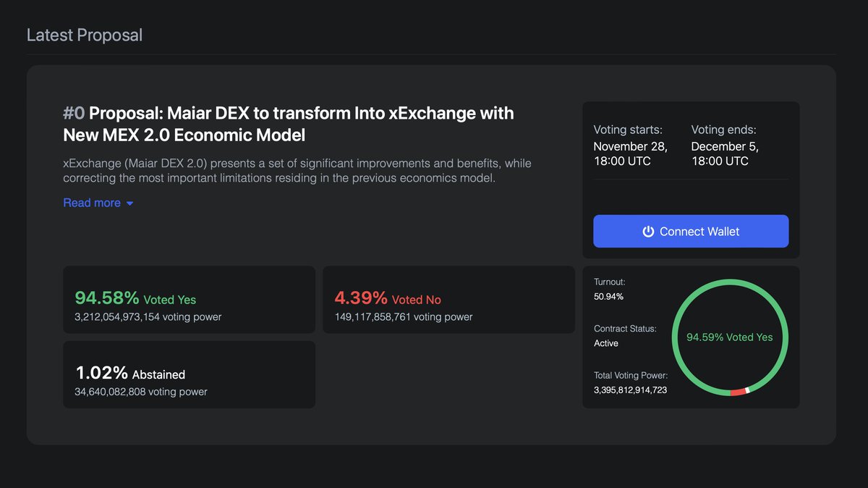This screenshot has width=868, height=488.
Task: Click Total Voting Power 3,395,812,914,723
Action: pos(630,390)
